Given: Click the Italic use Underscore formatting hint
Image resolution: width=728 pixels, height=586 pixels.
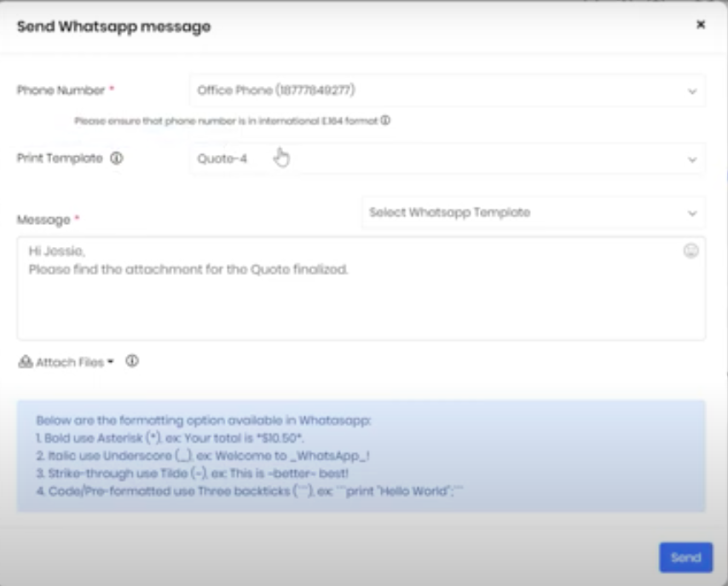Looking at the screenshot, I should point(203,456).
